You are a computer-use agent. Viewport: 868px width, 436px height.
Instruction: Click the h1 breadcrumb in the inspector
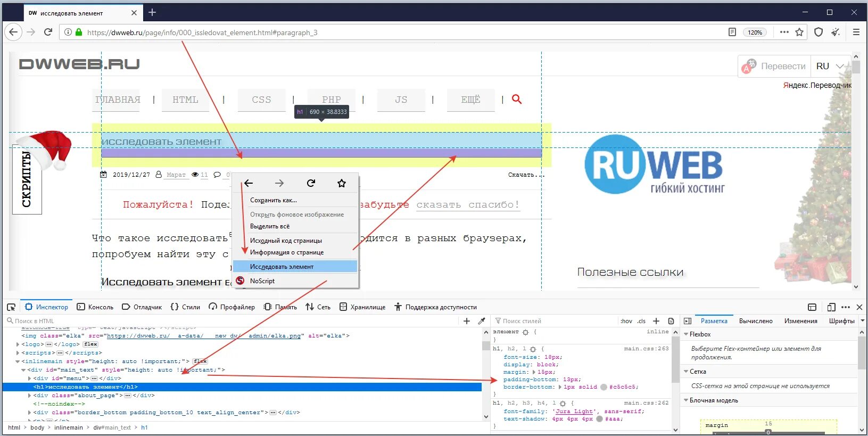[144, 427]
